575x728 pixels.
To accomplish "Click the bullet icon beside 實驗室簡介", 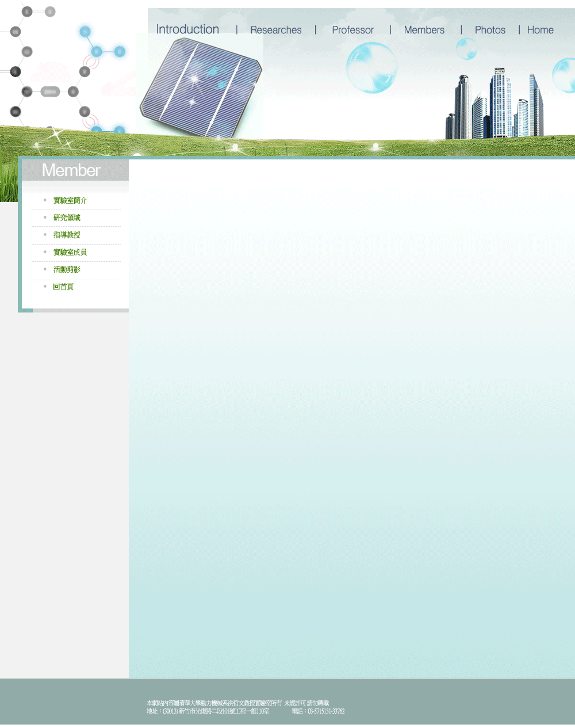I will (x=45, y=200).
